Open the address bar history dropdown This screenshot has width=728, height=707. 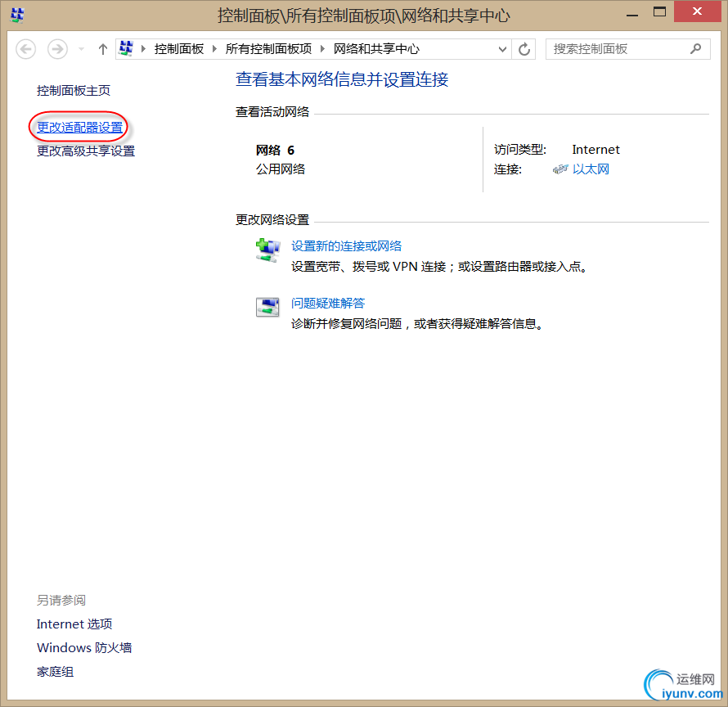[x=504, y=48]
